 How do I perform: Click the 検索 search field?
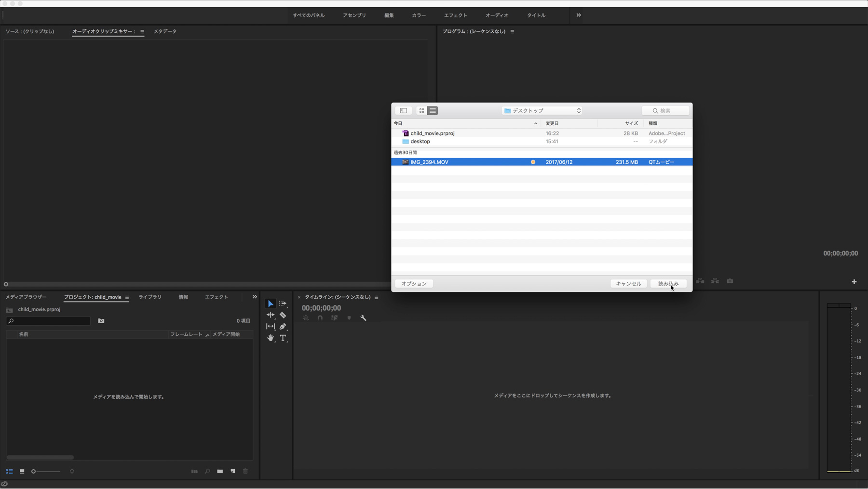pos(666,111)
